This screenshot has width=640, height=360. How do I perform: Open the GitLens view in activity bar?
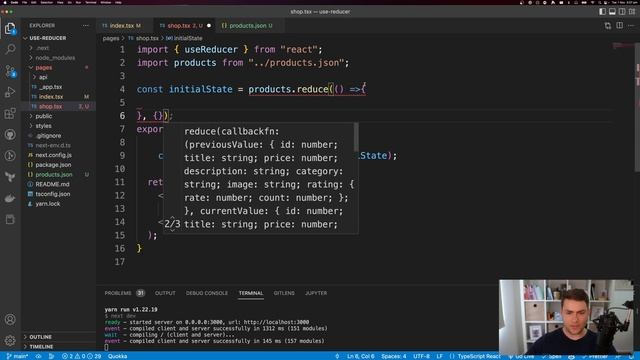pyautogui.click(x=10, y=156)
